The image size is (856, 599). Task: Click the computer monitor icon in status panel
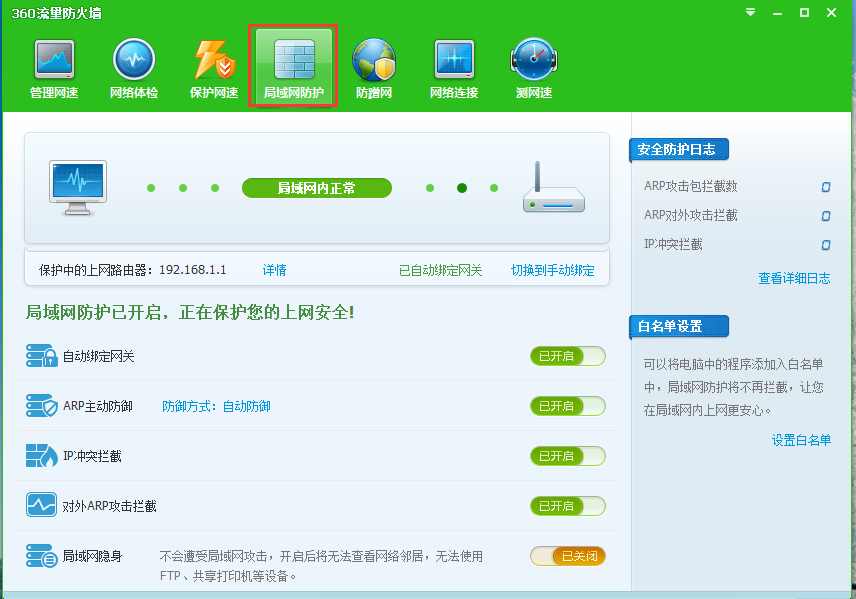78,188
